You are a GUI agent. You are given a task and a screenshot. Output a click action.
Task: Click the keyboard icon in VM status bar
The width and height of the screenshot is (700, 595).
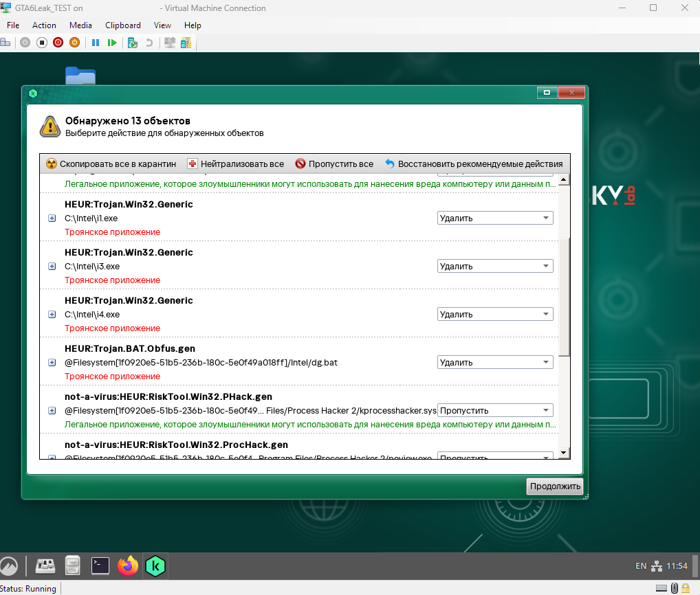[x=661, y=588]
